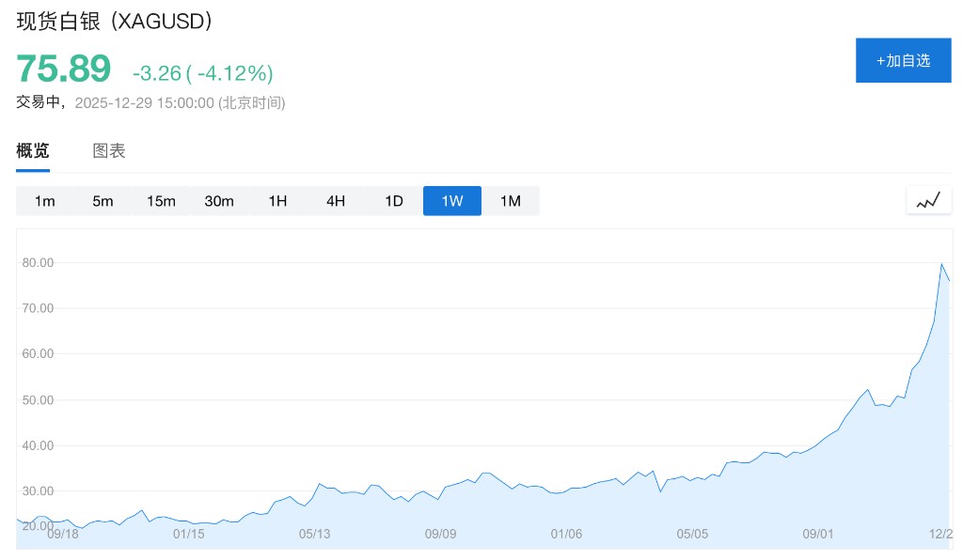Select the 1m timeframe
This screenshot has width=963, height=560.
45,201
